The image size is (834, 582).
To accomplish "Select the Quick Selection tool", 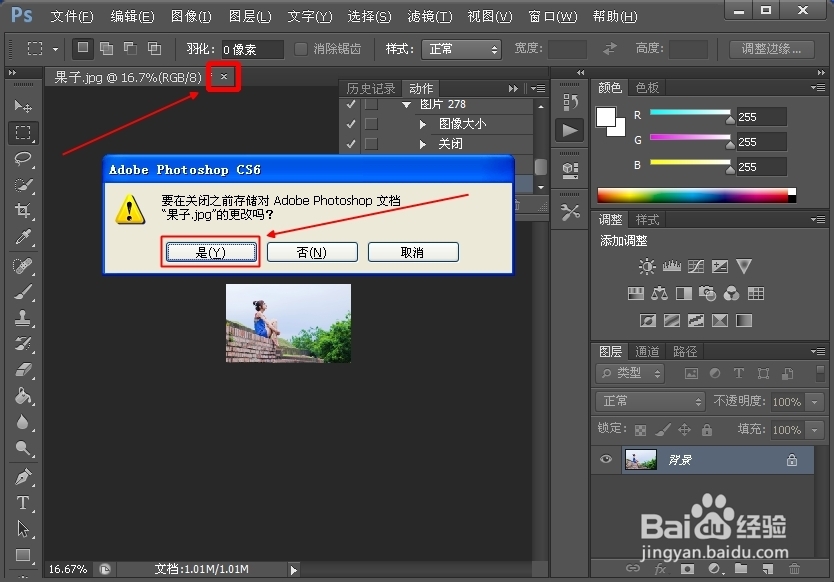I will 22,185.
